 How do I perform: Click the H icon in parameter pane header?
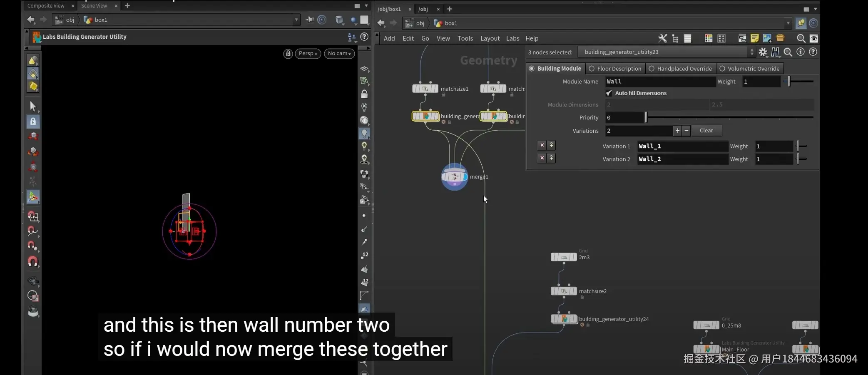775,52
